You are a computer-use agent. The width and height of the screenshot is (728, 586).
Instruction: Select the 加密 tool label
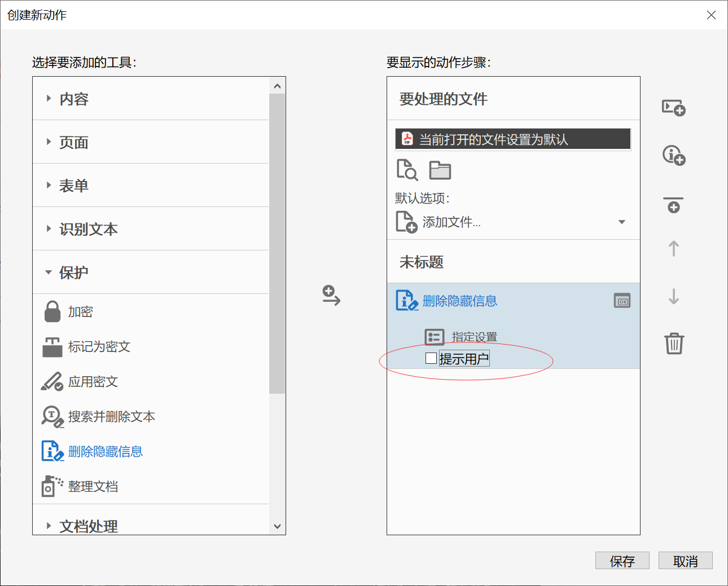[80, 312]
